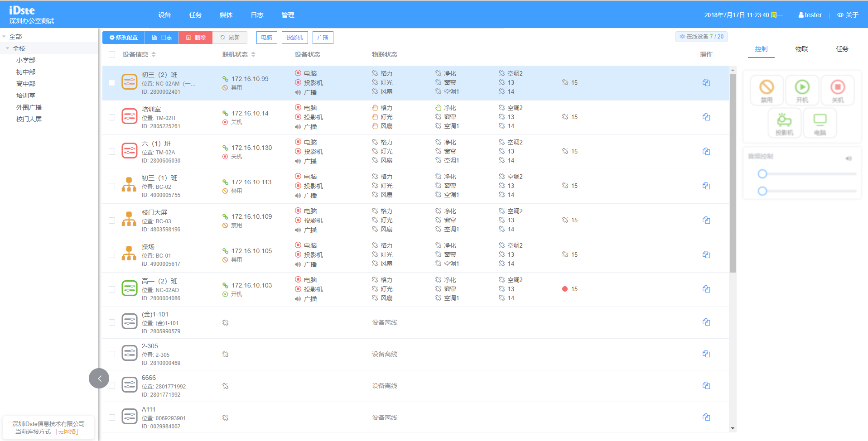Switch to the 物联 tab

click(801, 49)
